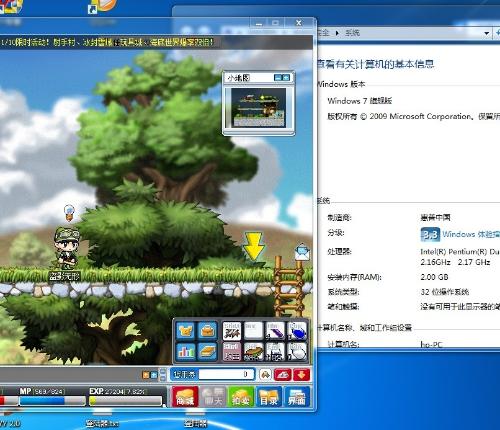Open the 聊天 chat button
Screen dimensions: 500x430
(213, 397)
